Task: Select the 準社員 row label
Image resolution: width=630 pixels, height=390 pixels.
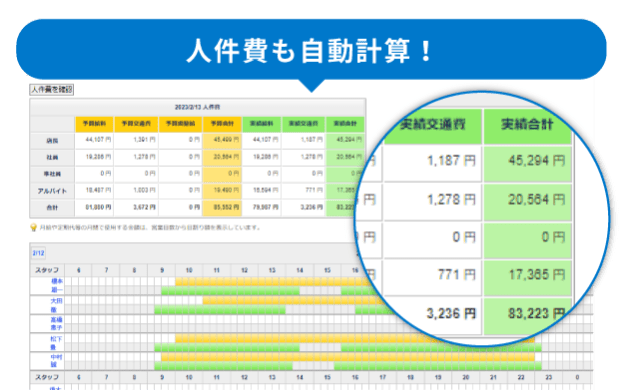Action: pyautogui.click(x=52, y=174)
